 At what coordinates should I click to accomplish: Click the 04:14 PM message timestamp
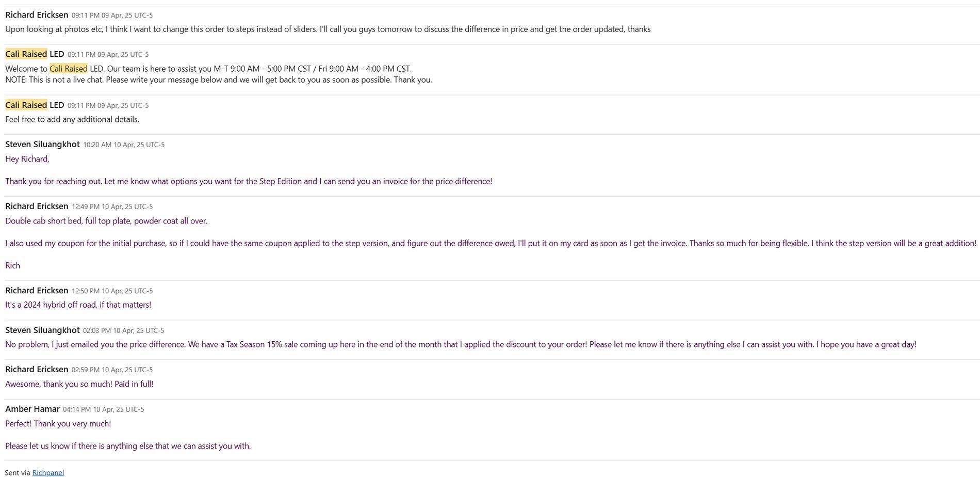[x=103, y=409]
